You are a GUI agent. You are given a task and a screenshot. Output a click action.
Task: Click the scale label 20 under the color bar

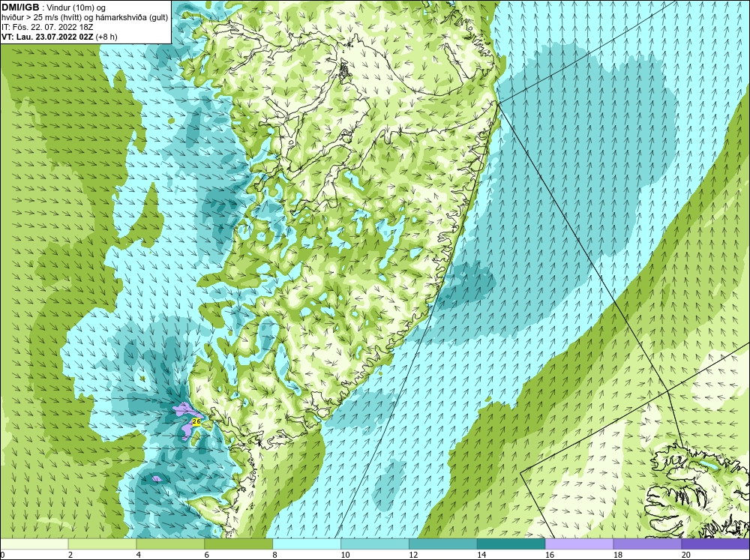pyautogui.click(x=685, y=555)
